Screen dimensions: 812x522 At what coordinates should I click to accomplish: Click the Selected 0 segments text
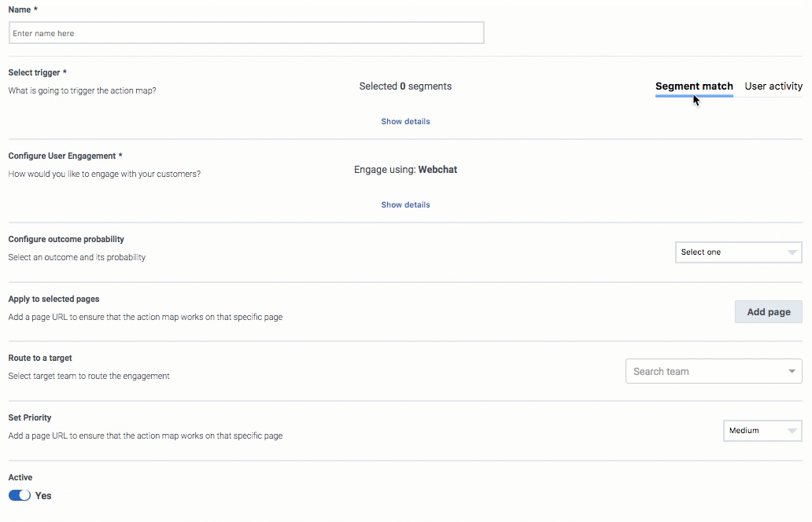[x=405, y=86]
